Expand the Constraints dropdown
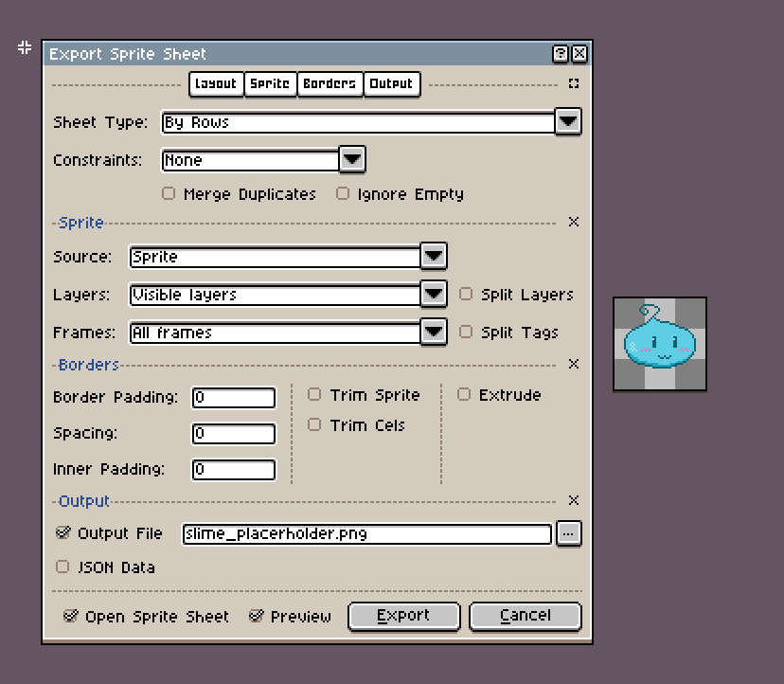 point(352,159)
